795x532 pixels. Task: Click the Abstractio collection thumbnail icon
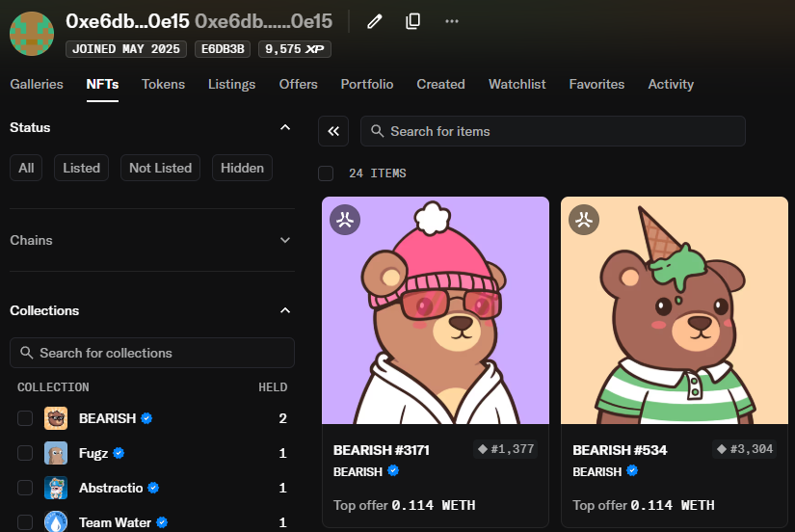(56, 488)
